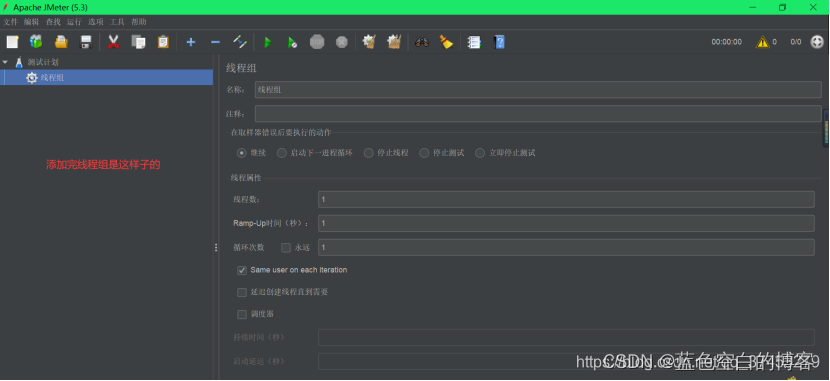830x381 pixels.
Task: Click Start no pauses icon
Action: [x=292, y=42]
